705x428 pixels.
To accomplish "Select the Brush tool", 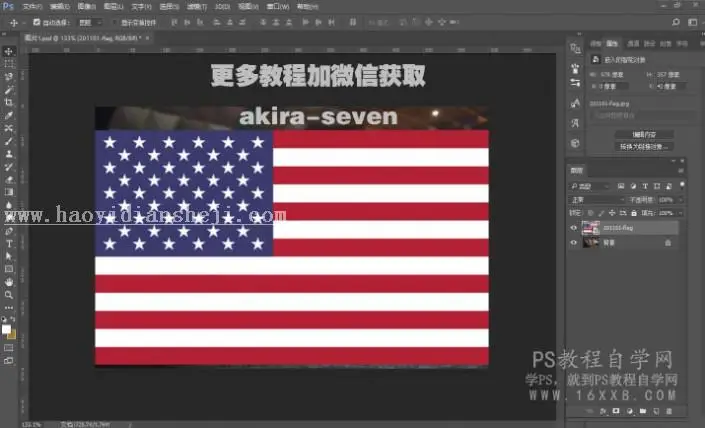I will click(x=9, y=141).
